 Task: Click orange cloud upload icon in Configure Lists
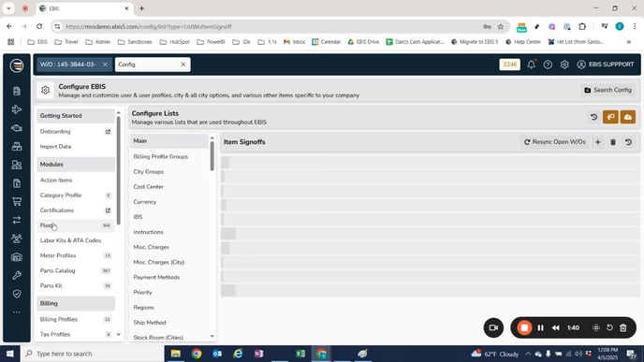(x=627, y=117)
